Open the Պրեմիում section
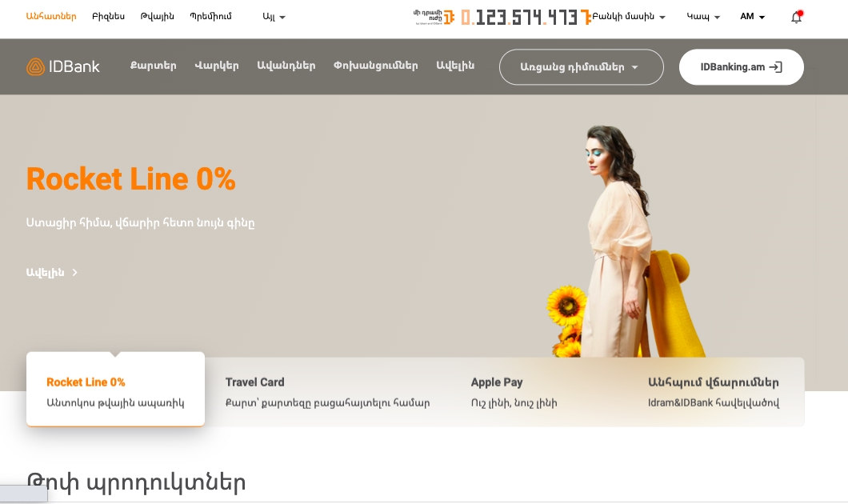The height and width of the screenshot is (504, 848). pos(210,16)
